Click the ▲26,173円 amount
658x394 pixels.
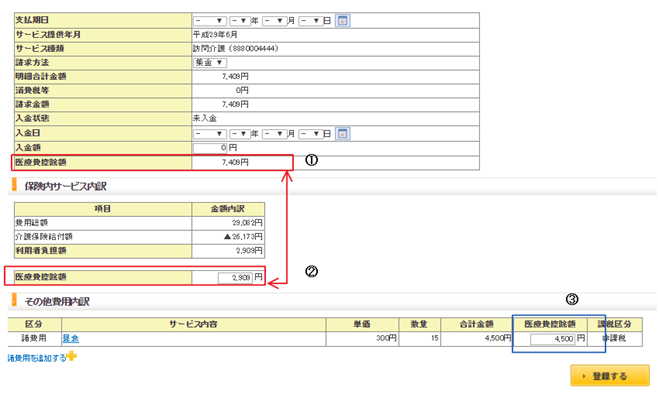click(243, 237)
